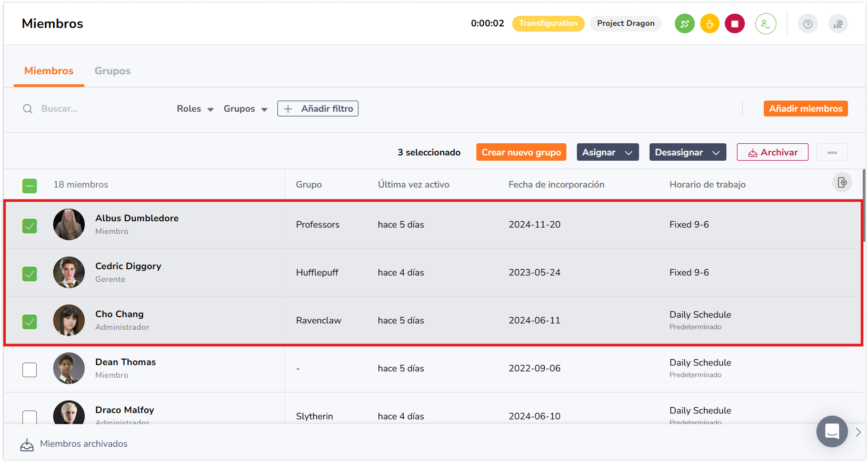Screen dimensions: 868x462
Task: Stop the timer with red stop button
Action: click(735, 24)
